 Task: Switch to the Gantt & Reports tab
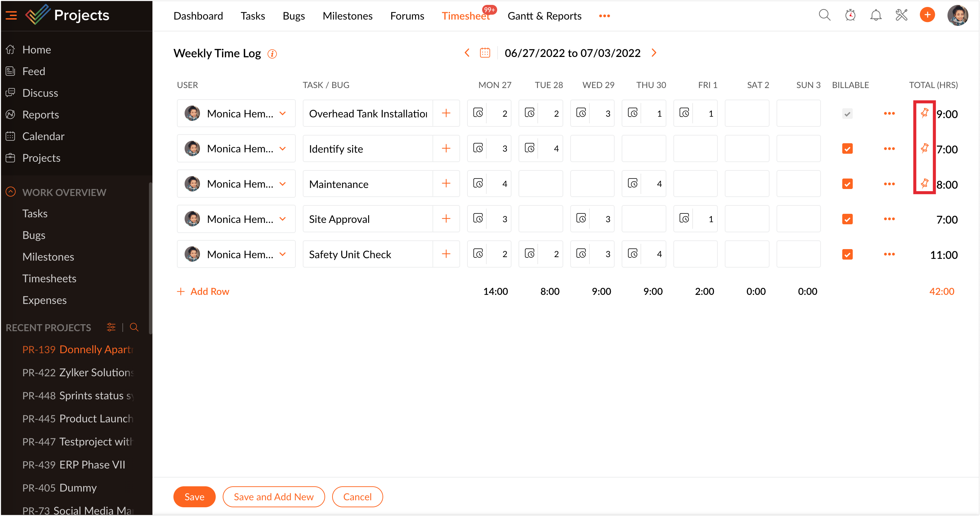(x=544, y=16)
